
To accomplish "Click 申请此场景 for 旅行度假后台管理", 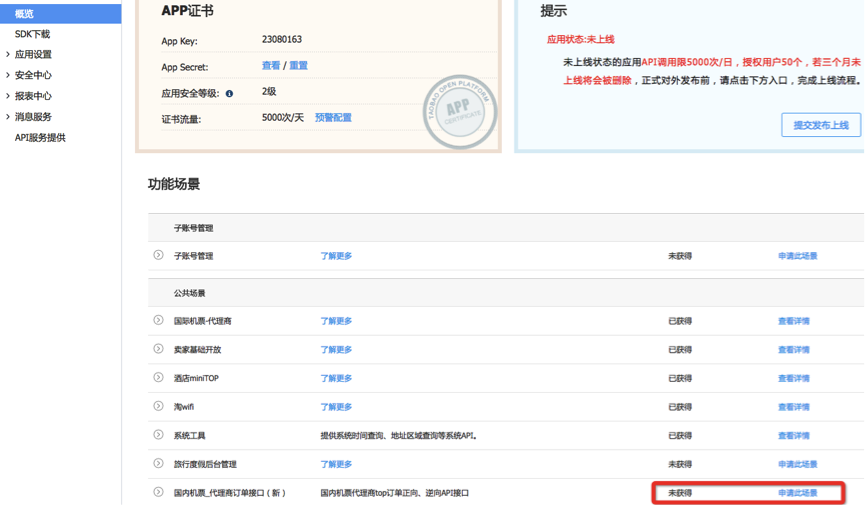I will click(x=798, y=465).
